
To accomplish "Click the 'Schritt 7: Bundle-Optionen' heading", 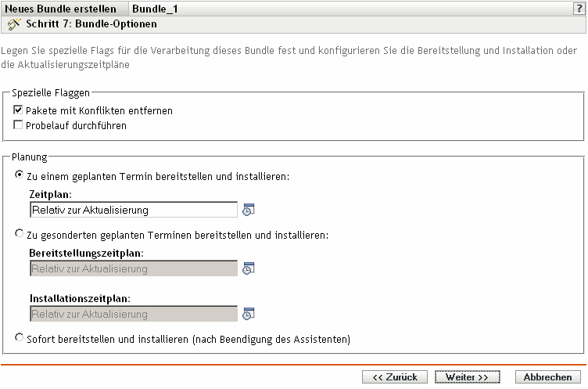I will pyautogui.click(x=91, y=24).
